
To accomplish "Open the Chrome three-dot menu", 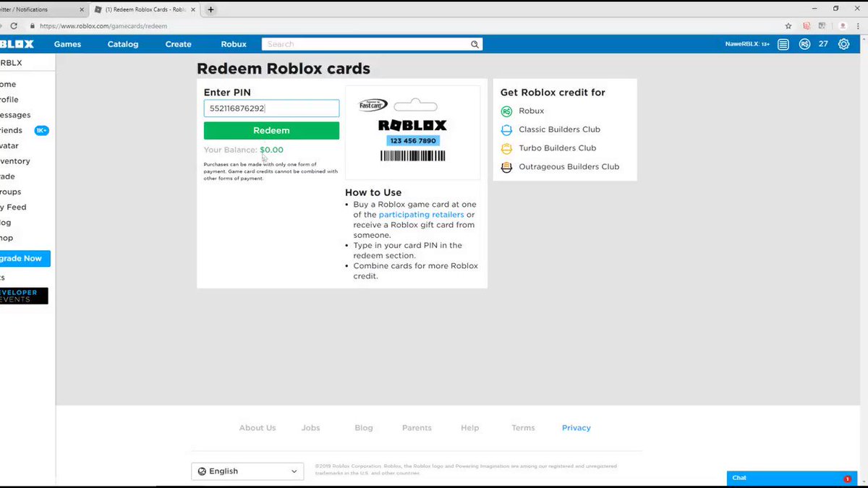I will tap(859, 25).
